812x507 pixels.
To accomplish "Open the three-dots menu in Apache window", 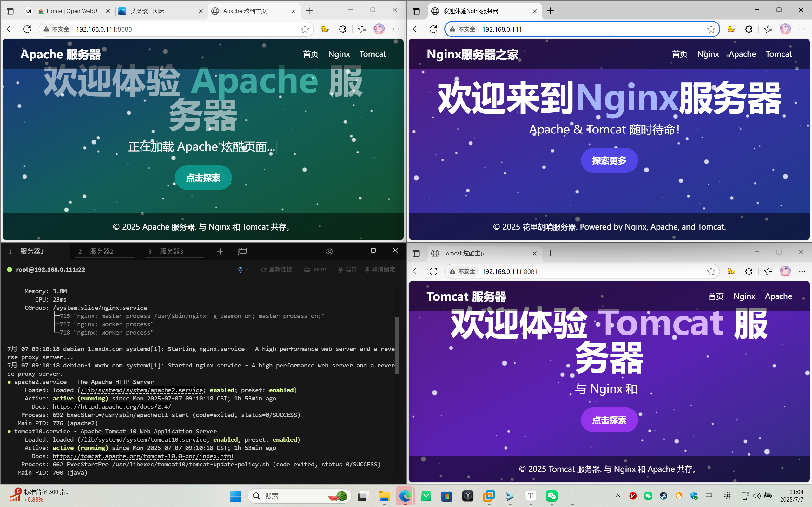I will (396, 29).
